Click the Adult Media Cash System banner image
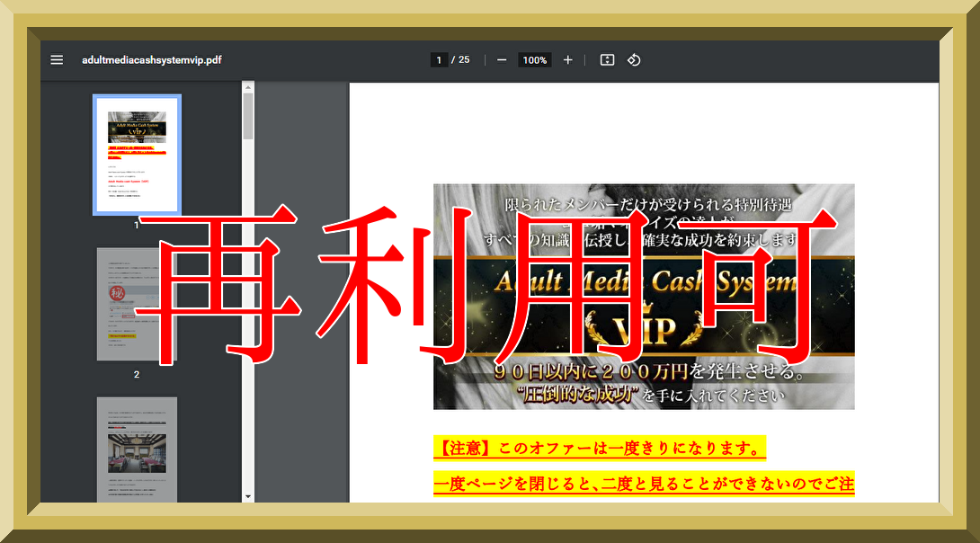Screen dimensions: 980x543 coord(644,297)
